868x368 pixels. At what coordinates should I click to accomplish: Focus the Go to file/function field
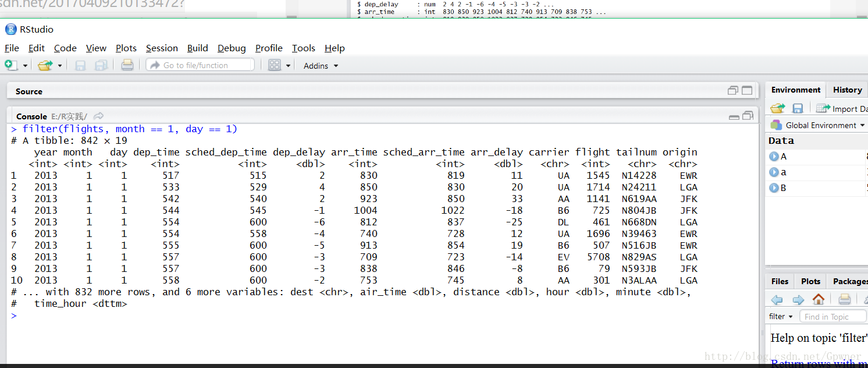(200, 65)
